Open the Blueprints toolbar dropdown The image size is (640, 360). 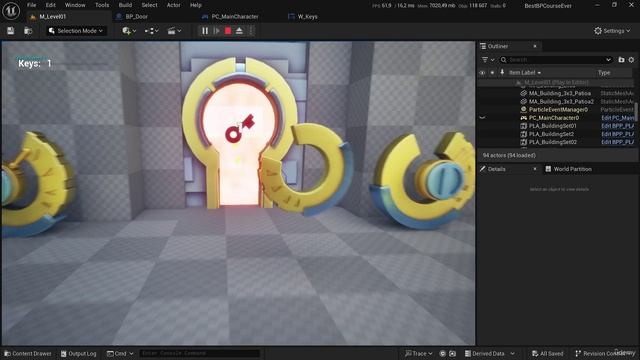[x=151, y=31]
